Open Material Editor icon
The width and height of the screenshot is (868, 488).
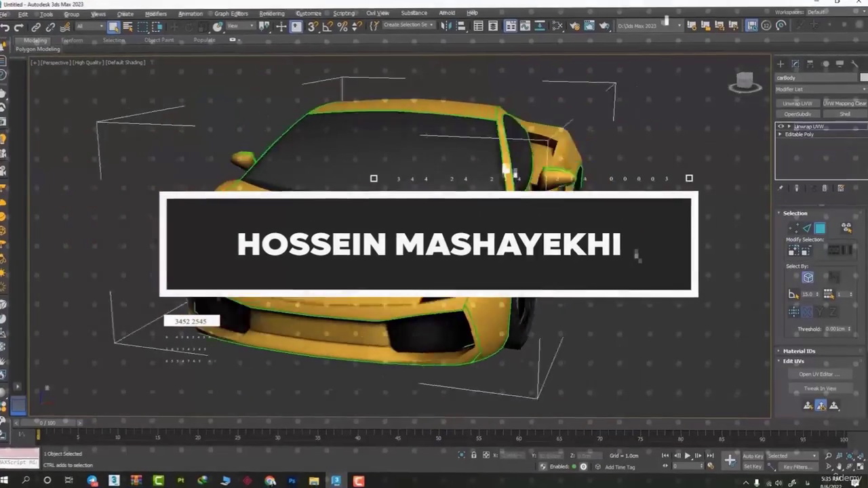[x=557, y=26]
